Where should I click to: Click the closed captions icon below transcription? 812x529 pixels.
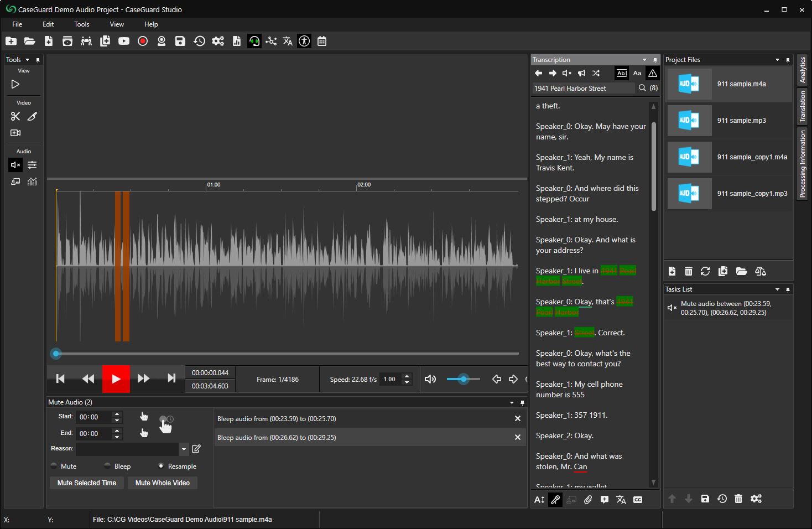tap(638, 500)
